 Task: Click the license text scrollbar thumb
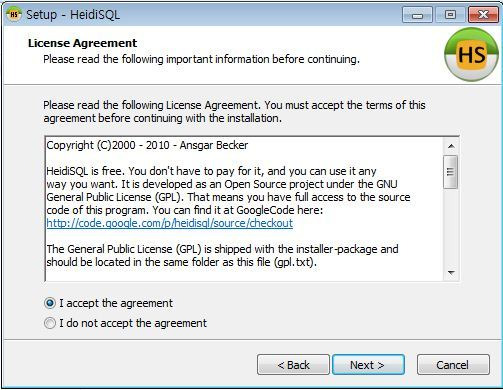pyautogui.click(x=450, y=172)
